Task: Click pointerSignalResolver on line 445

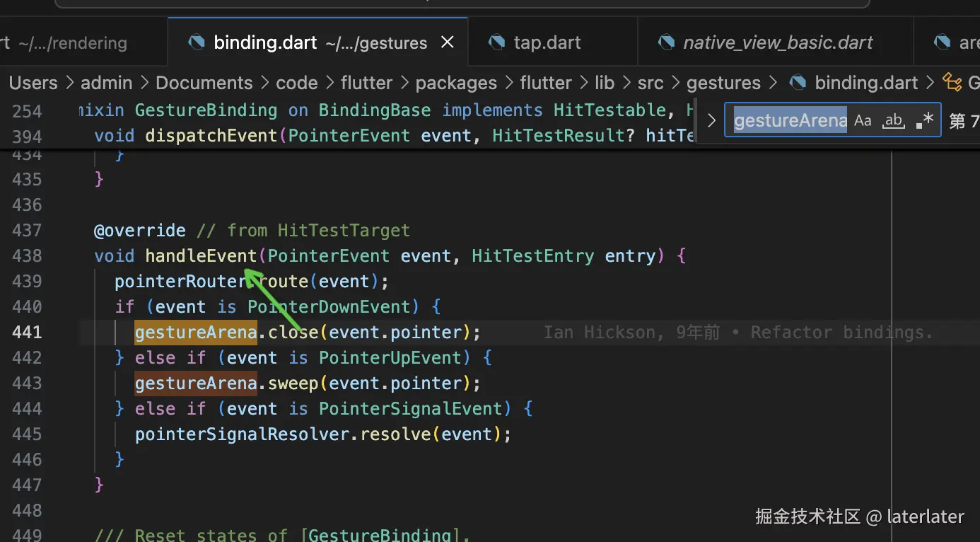Action: 242,434
